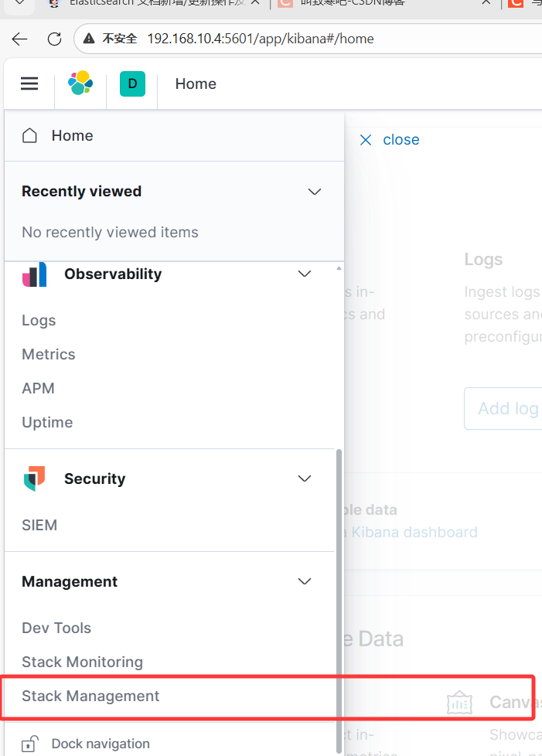This screenshot has height=756, width=542.
Task: Click the close link text
Action: (x=401, y=140)
